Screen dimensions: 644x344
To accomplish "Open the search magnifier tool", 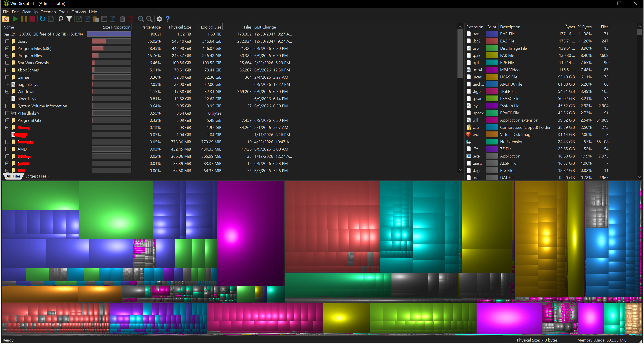I will click(x=61, y=19).
